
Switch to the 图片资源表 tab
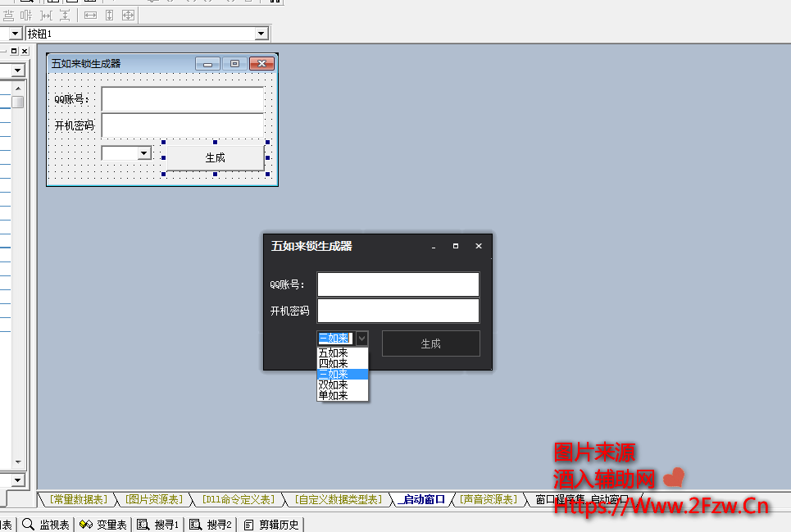155,499
